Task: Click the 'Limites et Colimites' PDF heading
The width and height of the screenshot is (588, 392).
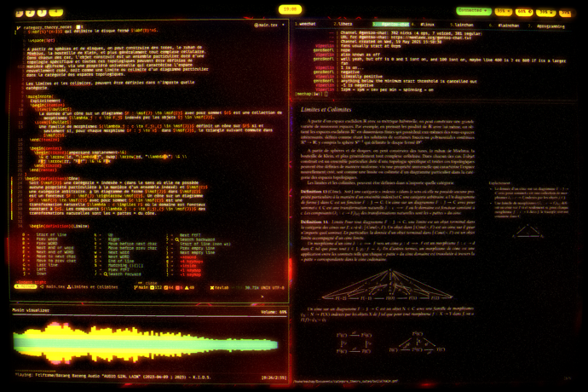Action: point(326,110)
